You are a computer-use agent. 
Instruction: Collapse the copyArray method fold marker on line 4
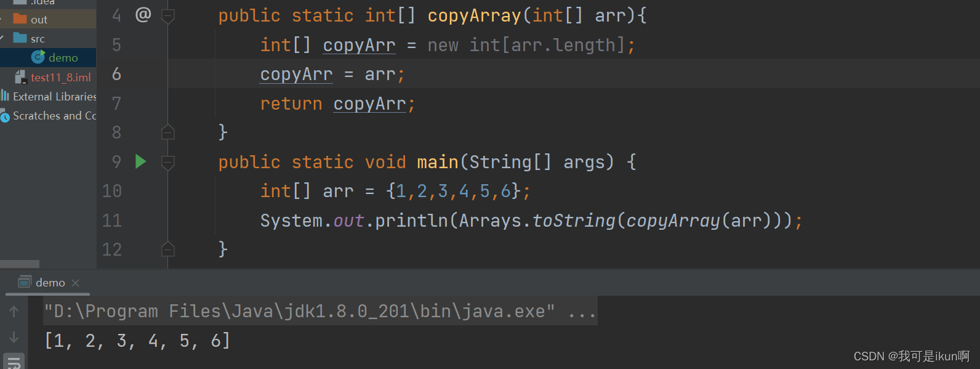(167, 15)
